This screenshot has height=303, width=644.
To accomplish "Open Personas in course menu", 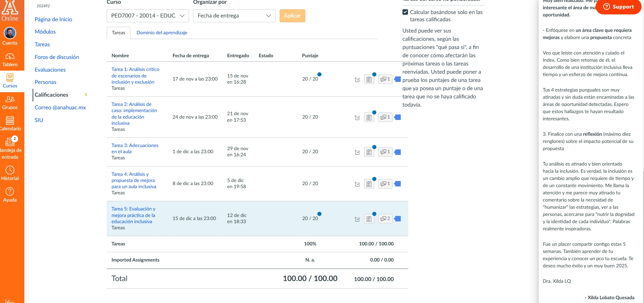I will pos(46,82).
